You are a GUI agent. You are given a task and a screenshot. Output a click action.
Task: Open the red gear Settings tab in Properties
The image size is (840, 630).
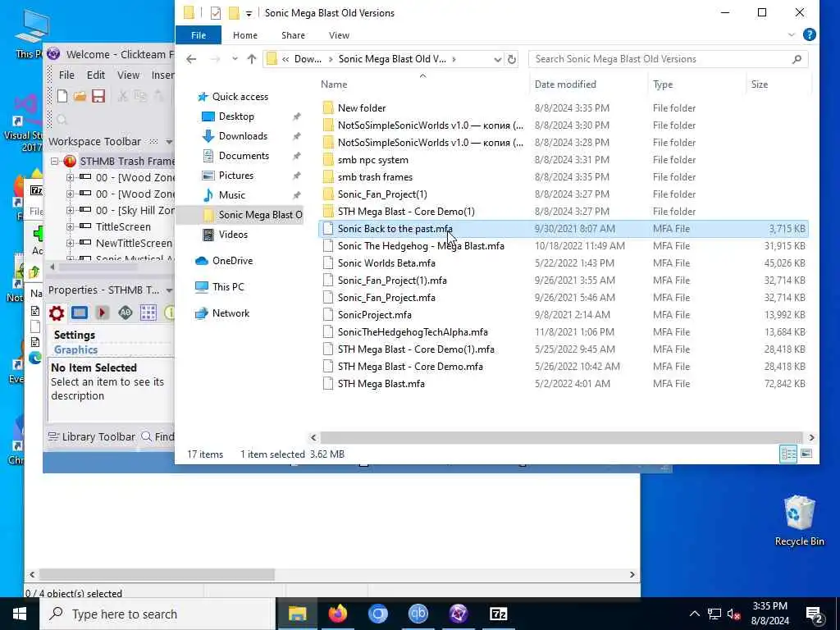[x=57, y=313]
